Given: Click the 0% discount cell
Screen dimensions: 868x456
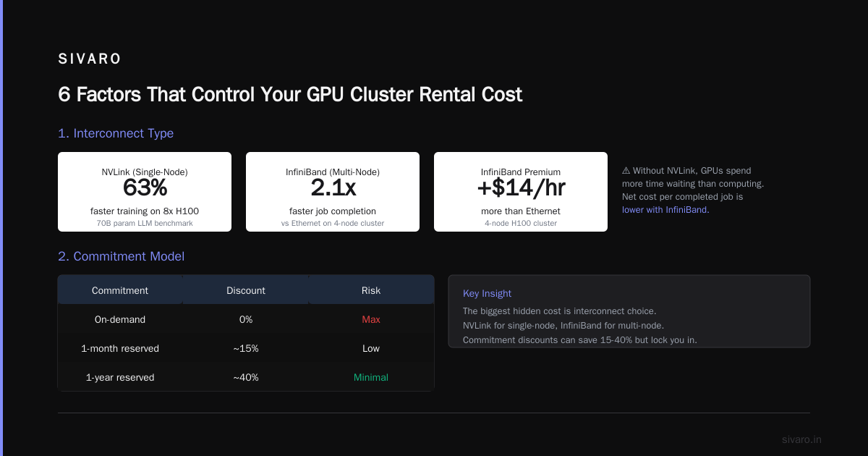Looking at the screenshot, I should pos(246,319).
